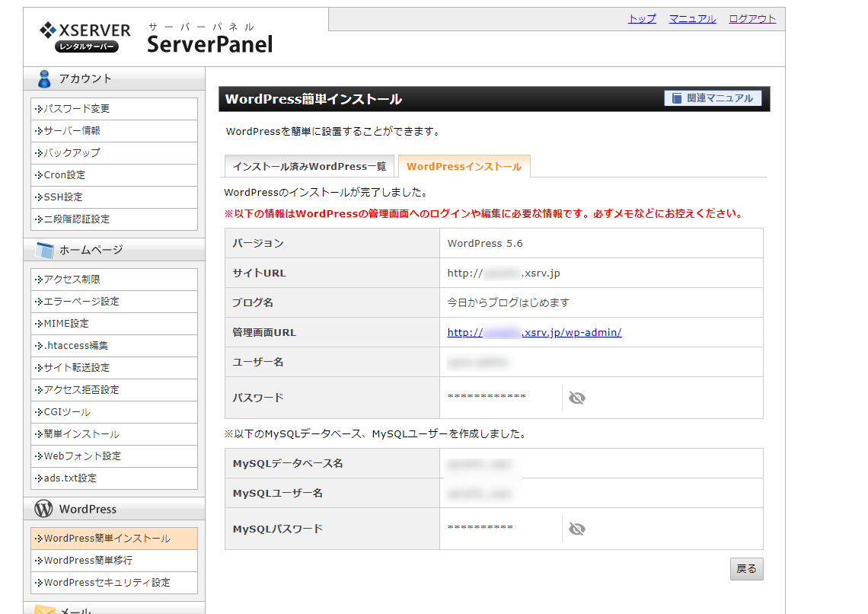868x614 pixels.
Task: Click the MySQLパスワード row label
Action: coord(277,529)
